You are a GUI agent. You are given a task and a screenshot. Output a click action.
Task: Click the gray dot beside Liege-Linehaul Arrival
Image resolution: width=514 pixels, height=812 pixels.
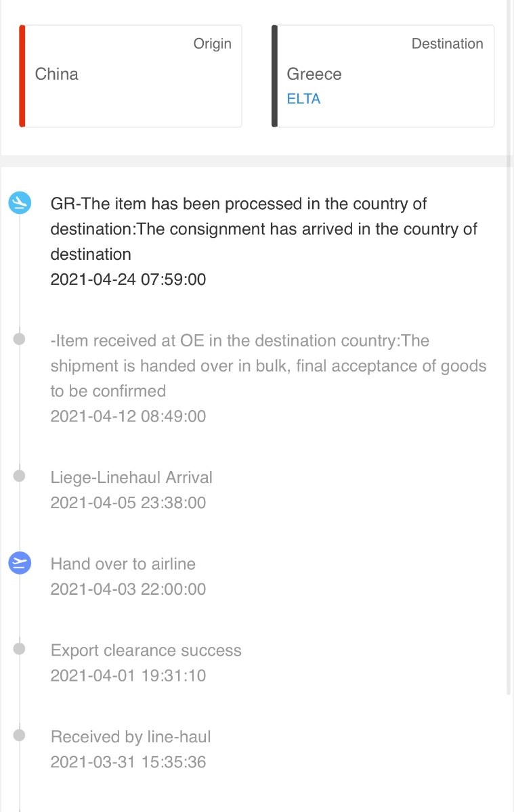[20, 476]
